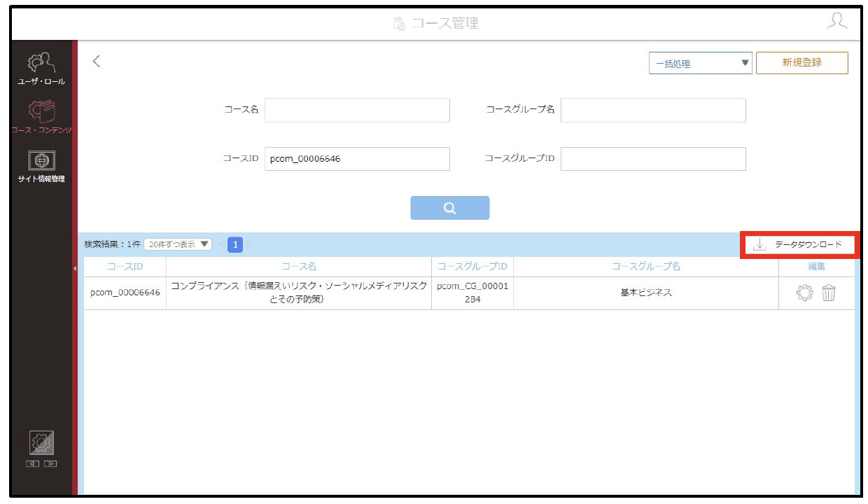Open the ユーザ・ロール sidebar section
Screen dimensions: 868x504
[41, 68]
